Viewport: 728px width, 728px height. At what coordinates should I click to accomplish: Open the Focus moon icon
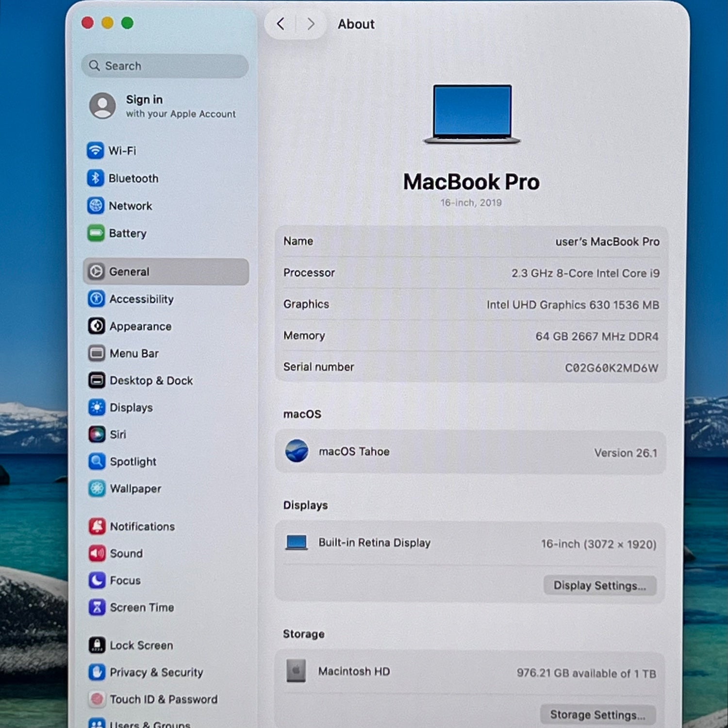97,580
